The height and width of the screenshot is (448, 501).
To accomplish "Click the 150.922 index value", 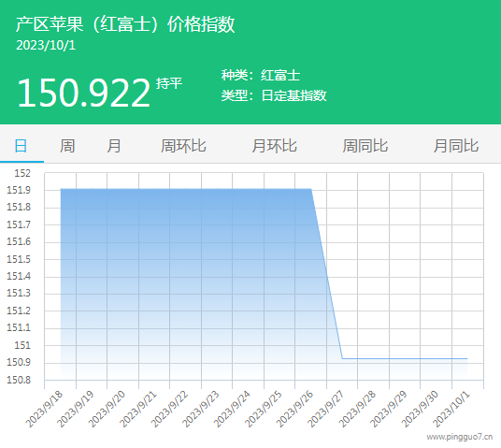I will (x=83, y=93).
